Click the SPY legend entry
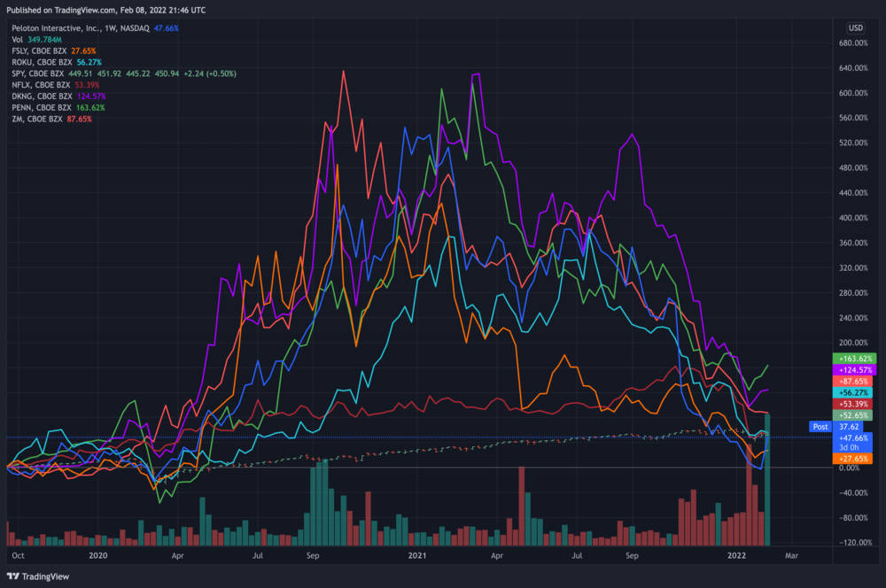Viewport: 886px width, 588px height. (x=43, y=74)
